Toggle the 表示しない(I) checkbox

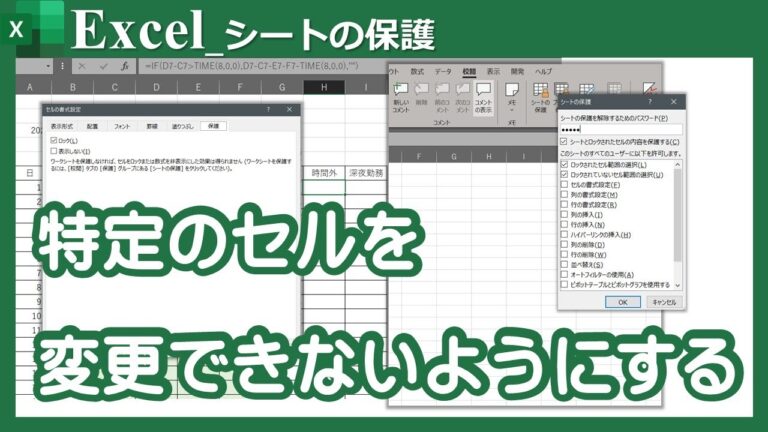point(53,151)
